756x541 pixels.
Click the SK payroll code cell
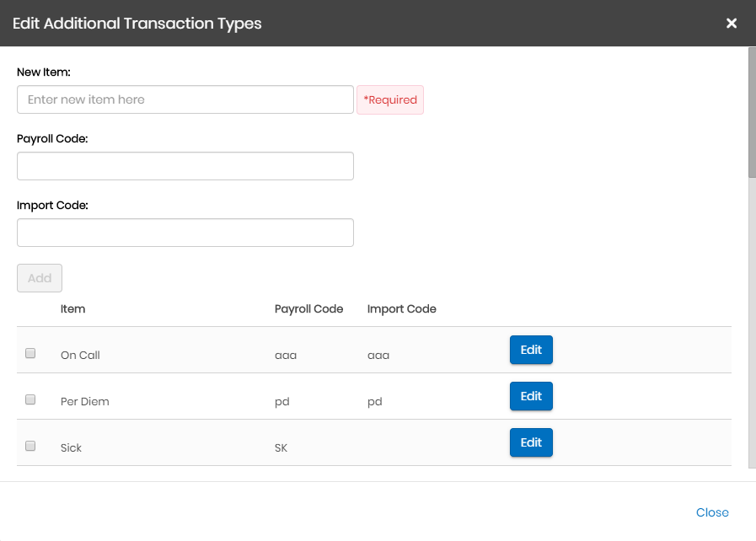281,448
